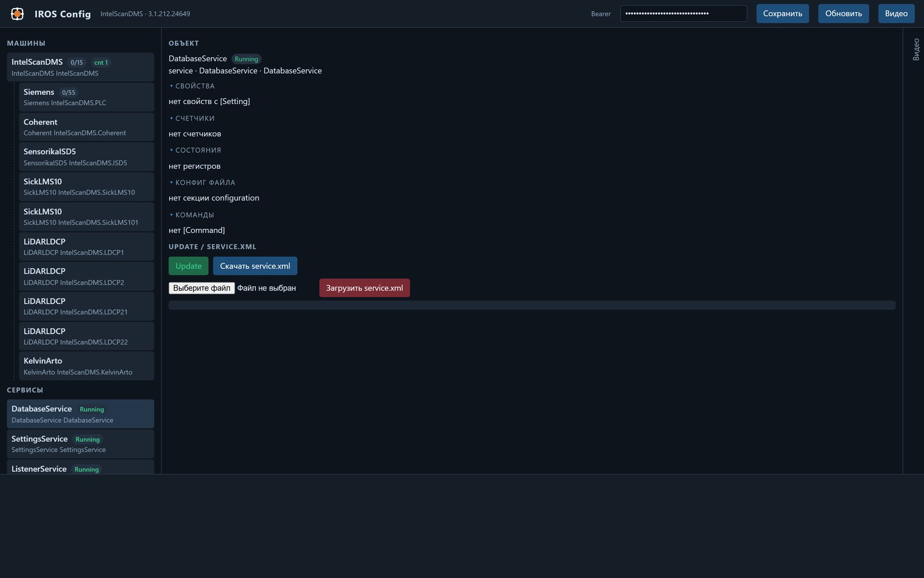Select the IntelScanDMS machine
Image resolution: width=924 pixels, height=578 pixels.
(x=80, y=67)
